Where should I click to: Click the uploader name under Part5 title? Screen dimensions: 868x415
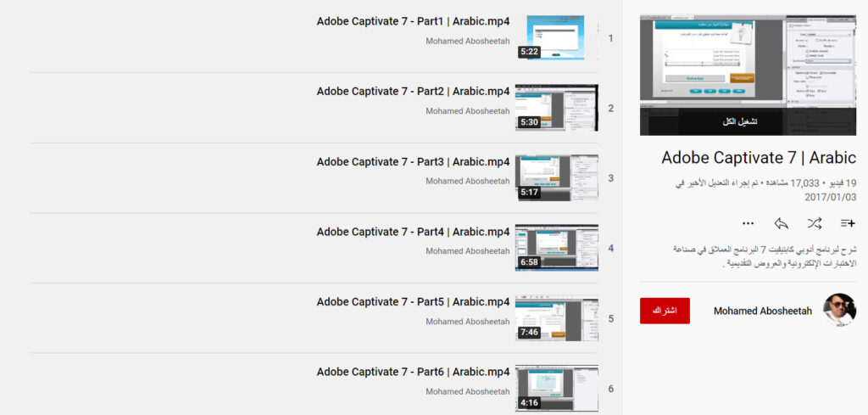[468, 322]
